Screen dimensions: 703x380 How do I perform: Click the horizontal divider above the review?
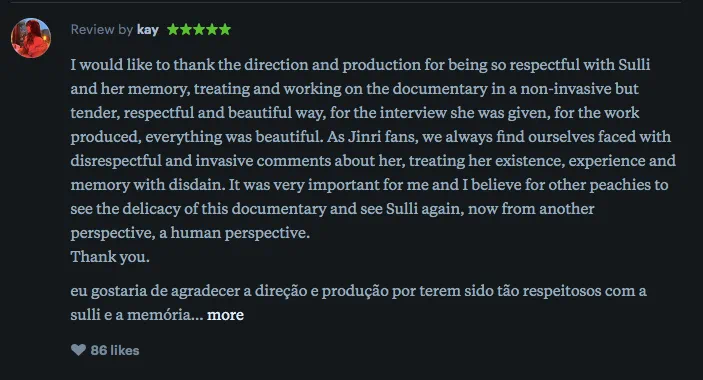click(345, 2)
